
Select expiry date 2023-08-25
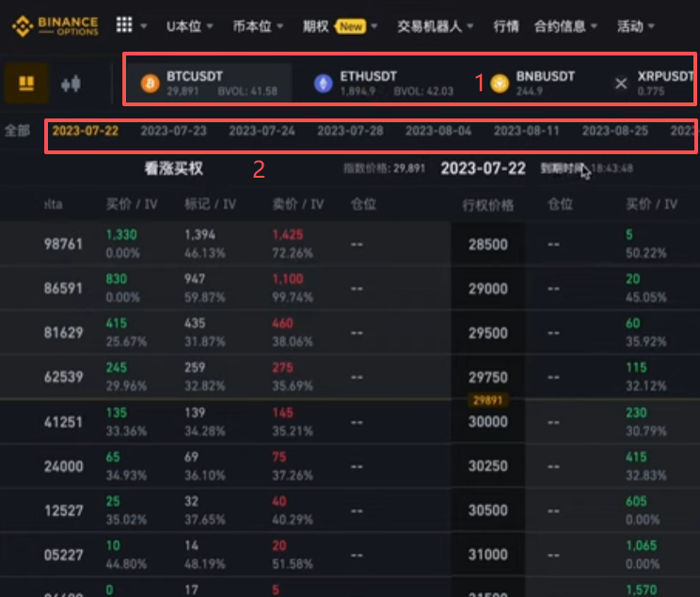[x=614, y=131]
